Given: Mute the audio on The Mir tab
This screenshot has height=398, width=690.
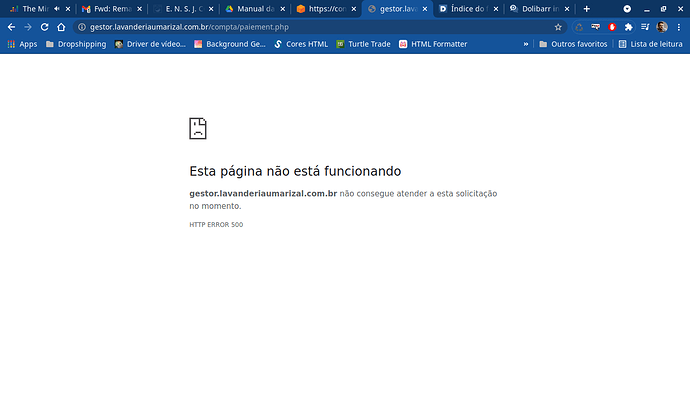Looking at the screenshot, I should click(x=57, y=8).
